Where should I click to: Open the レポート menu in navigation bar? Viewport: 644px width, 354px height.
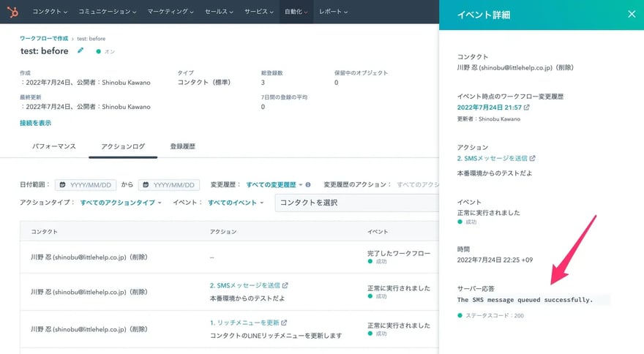click(x=333, y=12)
